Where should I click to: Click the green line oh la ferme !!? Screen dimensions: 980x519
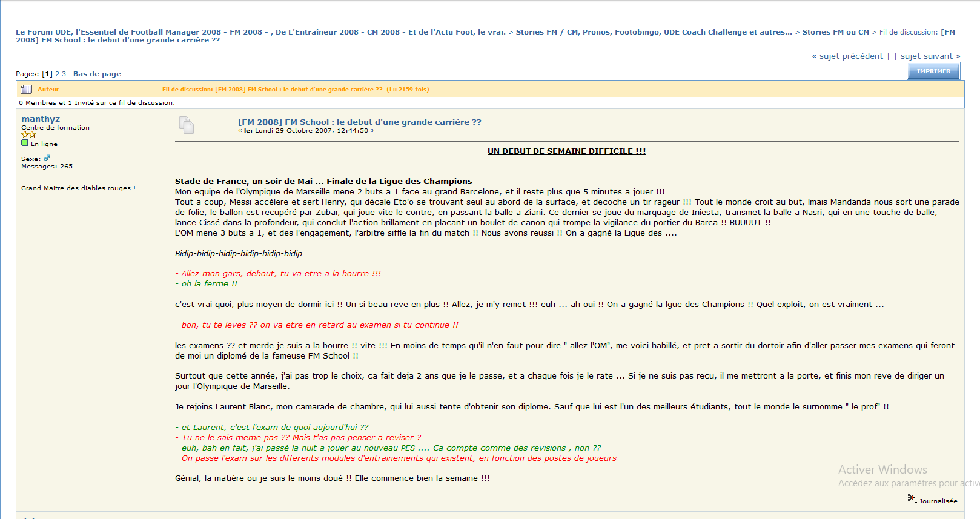click(206, 284)
